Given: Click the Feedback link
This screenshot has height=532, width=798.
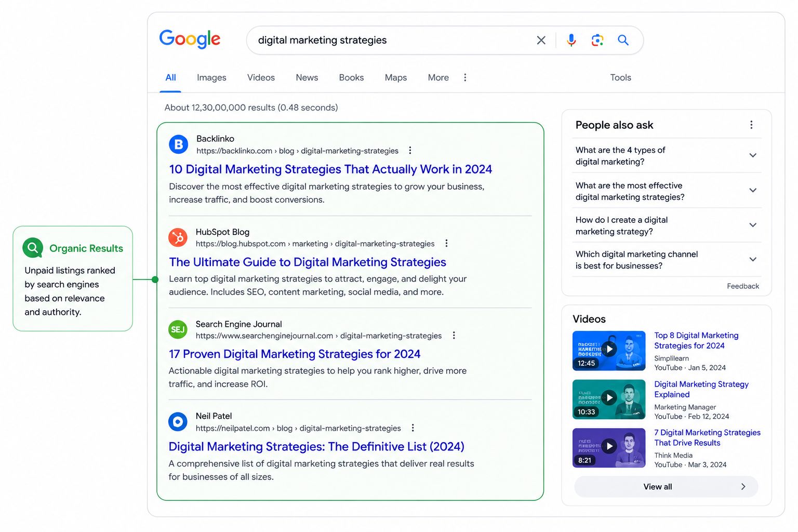Looking at the screenshot, I should pyautogui.click(x=743, y=286).
